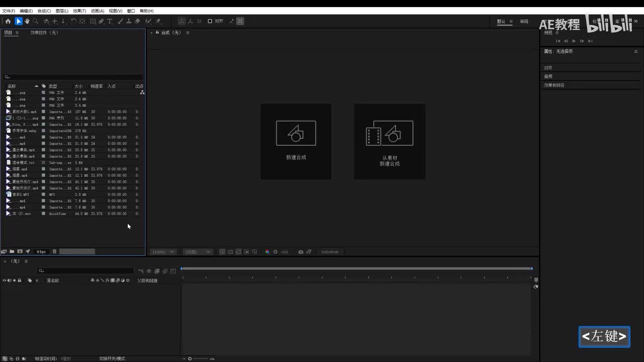Switch to the 效果控件 tab
Screen dimensions: 644x362
(44, 33)
